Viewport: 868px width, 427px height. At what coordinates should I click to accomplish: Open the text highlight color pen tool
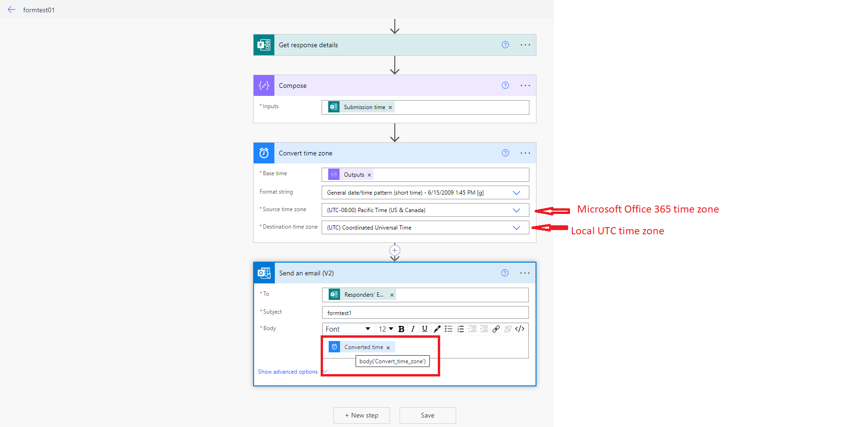point(437,329)
